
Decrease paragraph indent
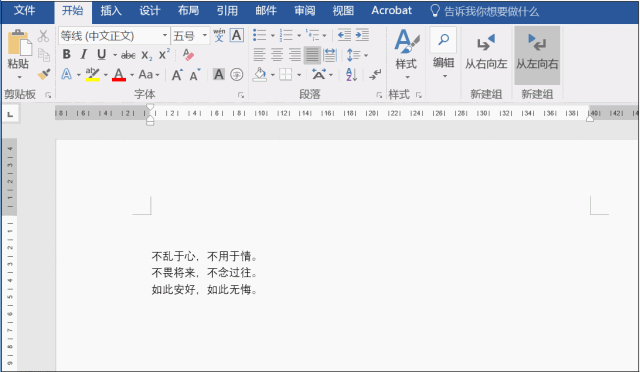[344, 35]
